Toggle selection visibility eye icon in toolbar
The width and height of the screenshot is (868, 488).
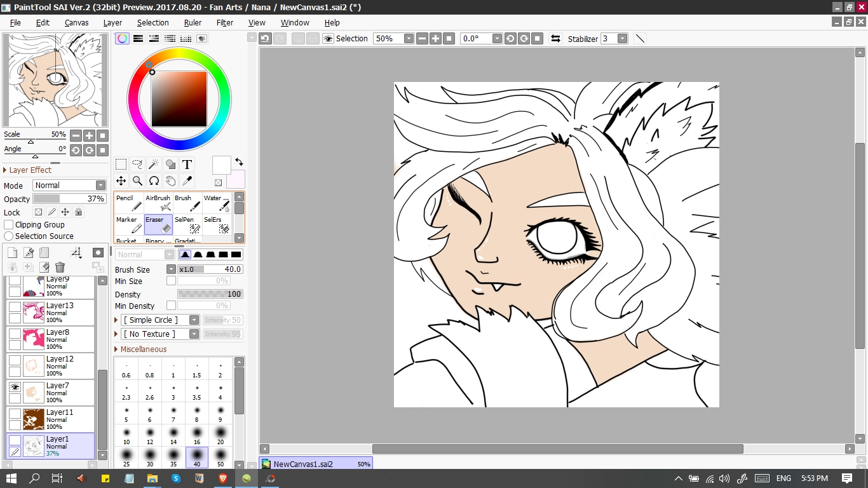[328, 38]
